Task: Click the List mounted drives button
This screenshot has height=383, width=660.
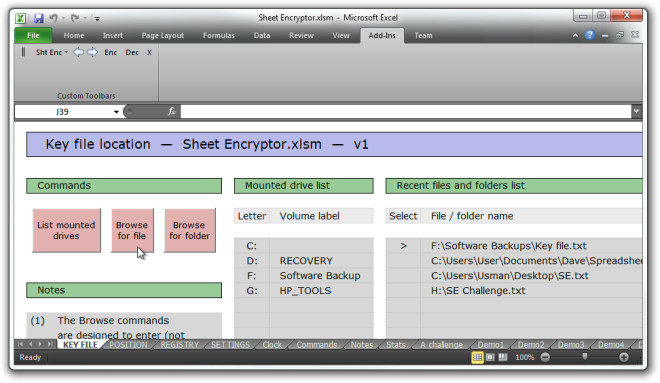Action: pos(67,230)
